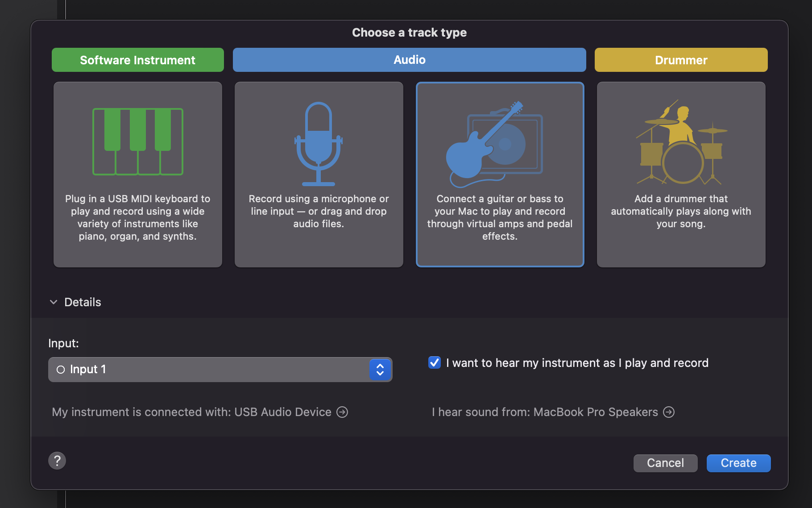This screenshot has height=508, width=812.
Task: Collapse the Details disclosure chevron
Action: 54,302
